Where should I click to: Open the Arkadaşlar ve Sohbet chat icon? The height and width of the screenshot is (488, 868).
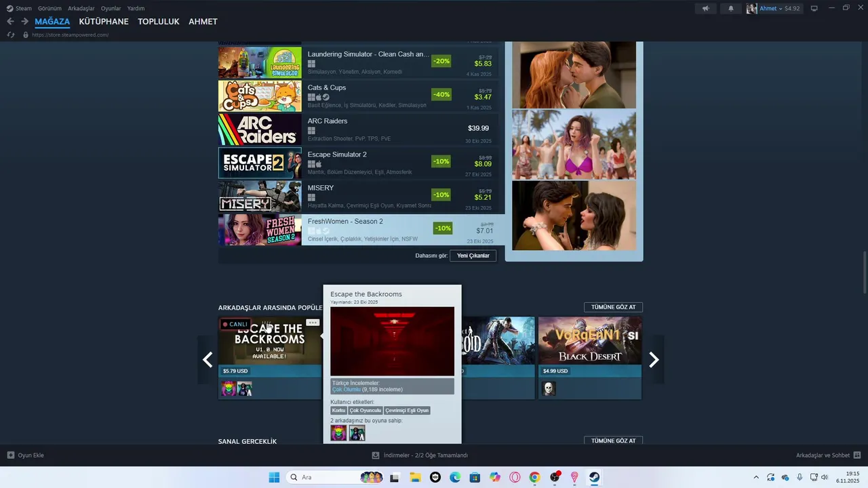[x=857, y=455]
